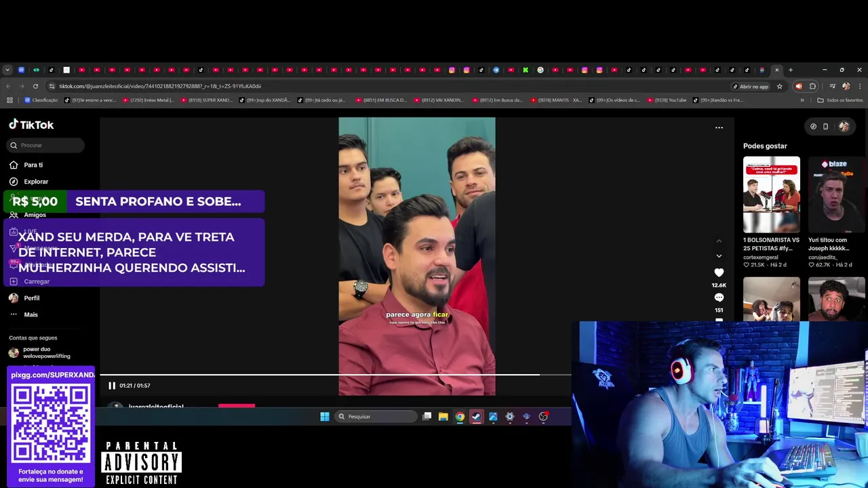868x488 pixels.
Task: Open Photos app on taskbar
Action: [x=493, y=417]
